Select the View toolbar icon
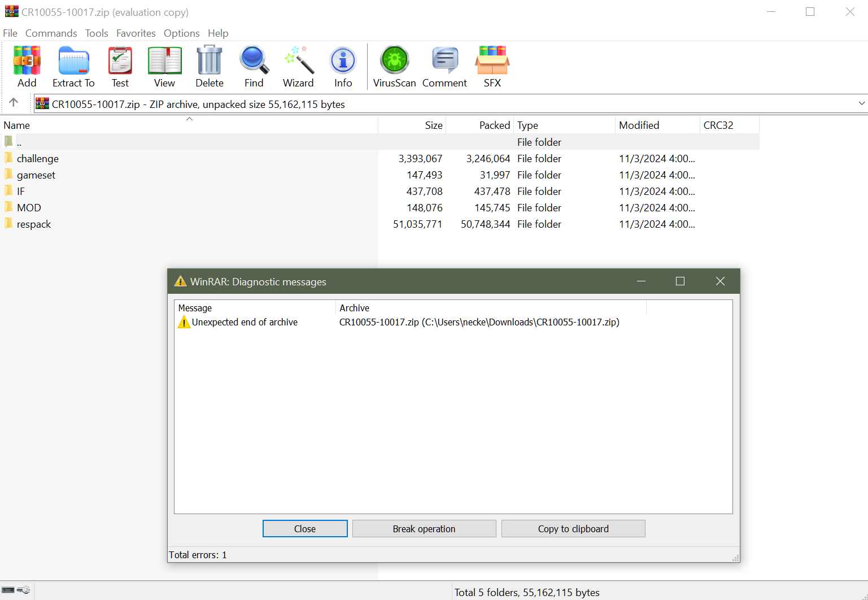 pyautogui.click(x=164, y=60)
